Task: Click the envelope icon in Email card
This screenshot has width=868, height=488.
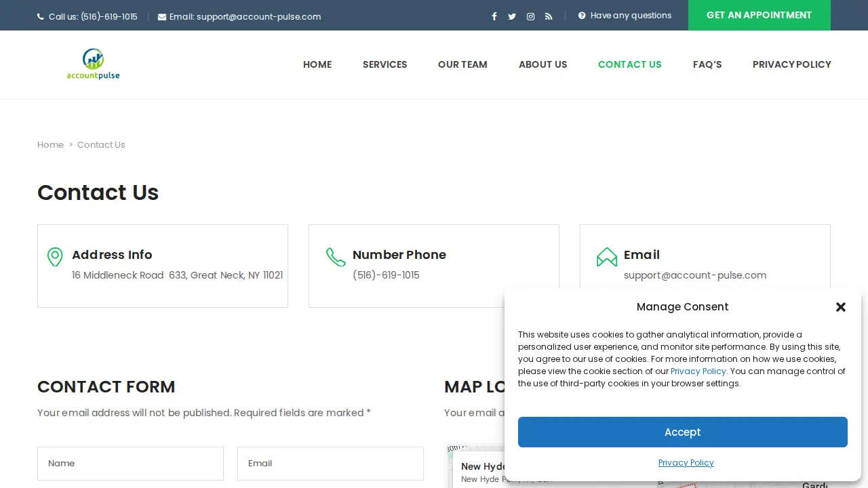Action: click(x=607, y=257)
